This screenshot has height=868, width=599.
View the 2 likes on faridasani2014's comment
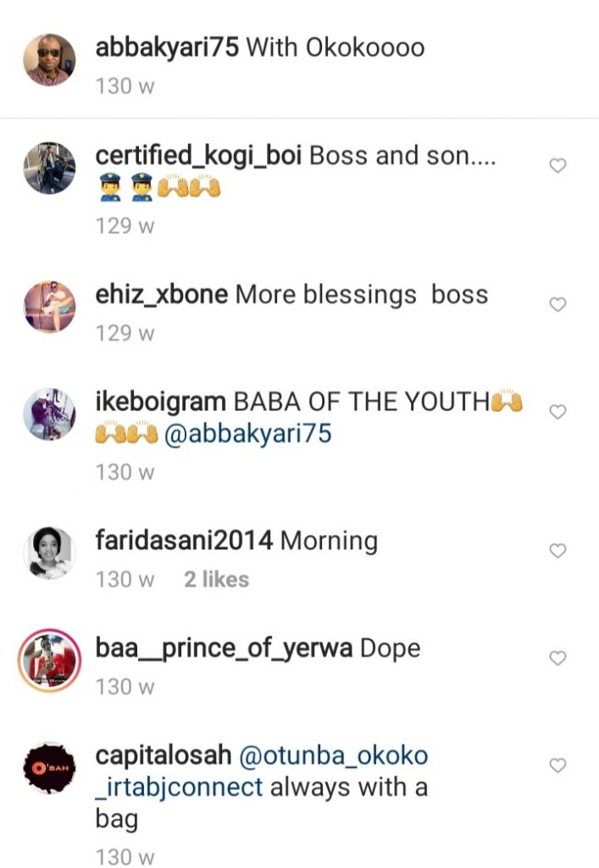click(216, 580)
